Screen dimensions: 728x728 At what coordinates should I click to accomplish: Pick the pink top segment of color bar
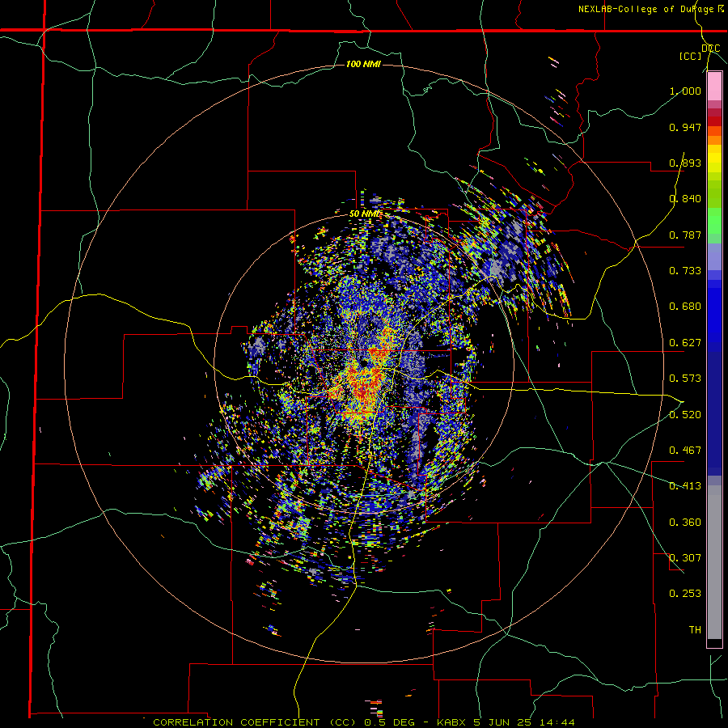coord(714,87)
